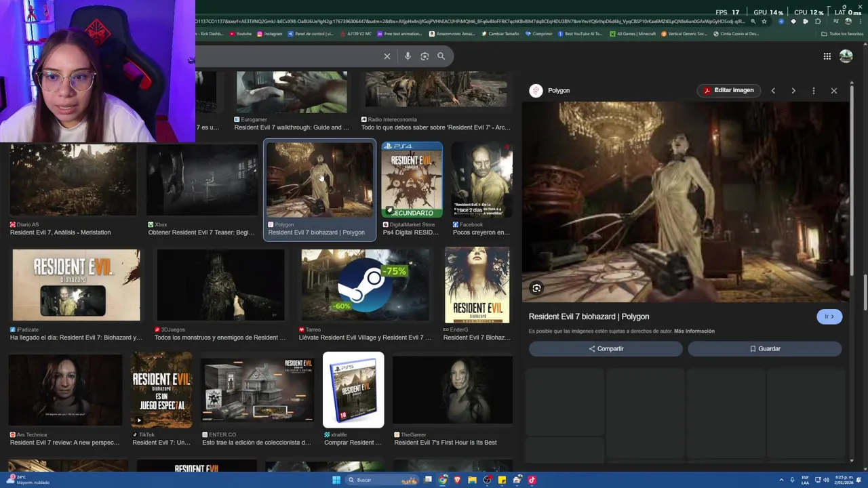The width and height of the screenshot is (868, 488).
Task: Select the Facebook Pocos creyeron thumbnail
Action: 481,180
